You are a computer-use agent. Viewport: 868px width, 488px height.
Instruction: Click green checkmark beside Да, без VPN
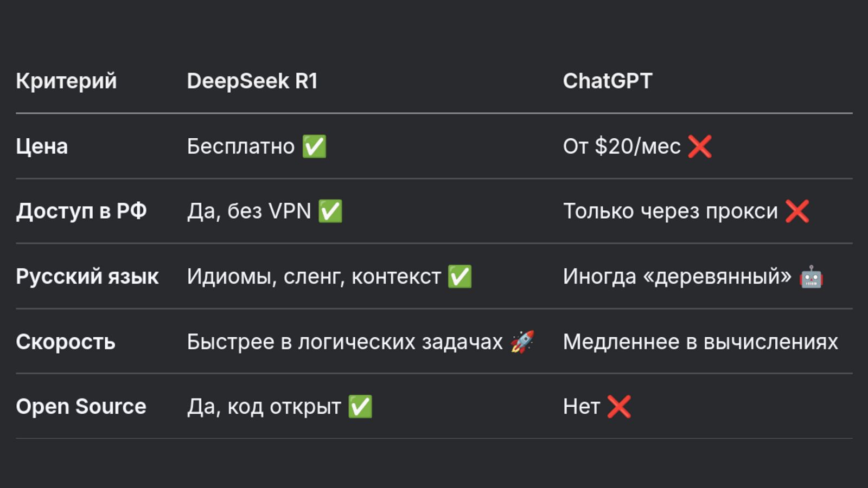pos(330,211)
